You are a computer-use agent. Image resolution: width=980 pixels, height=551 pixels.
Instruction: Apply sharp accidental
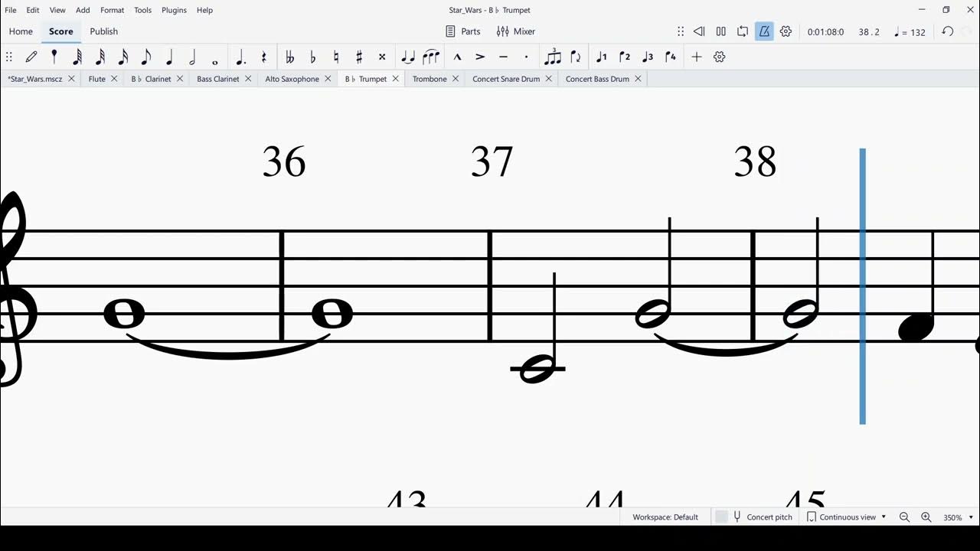358,57
